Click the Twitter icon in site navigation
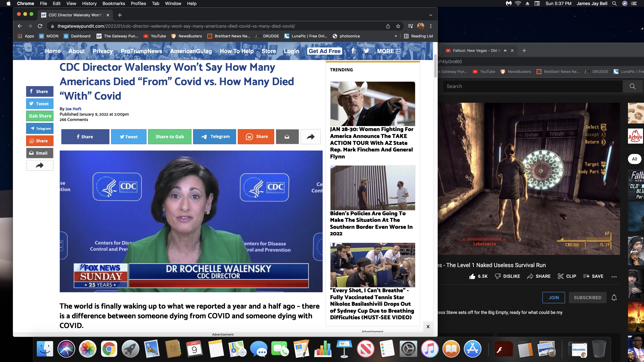The height and width of the screenshot is (362, 644). pyautogui.click(x=366, y=51)
